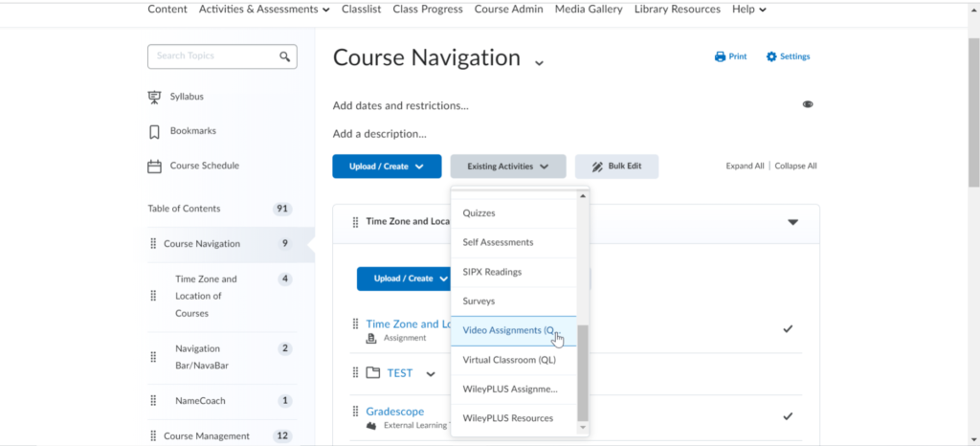Viewport: 980px width, 446px height.
Task: Open Syllabus from the sidebar icon
Action: [154, 97]
